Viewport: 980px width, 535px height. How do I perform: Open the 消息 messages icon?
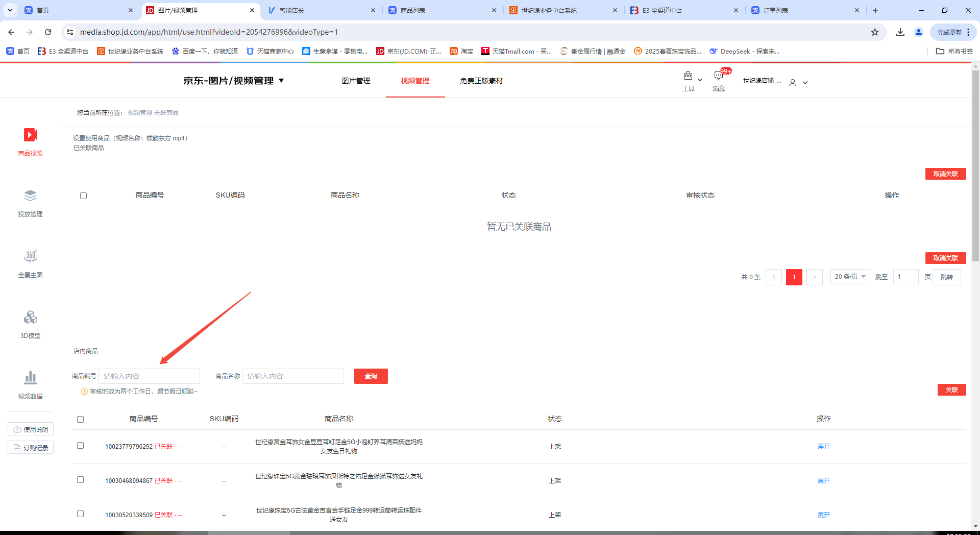coord(719,77)
